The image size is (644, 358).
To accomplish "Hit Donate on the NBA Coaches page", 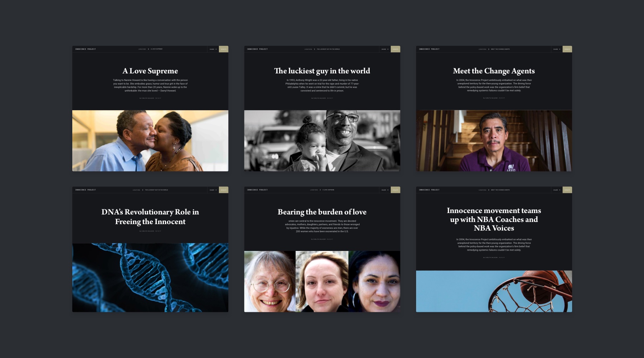I will coord(567,190).
